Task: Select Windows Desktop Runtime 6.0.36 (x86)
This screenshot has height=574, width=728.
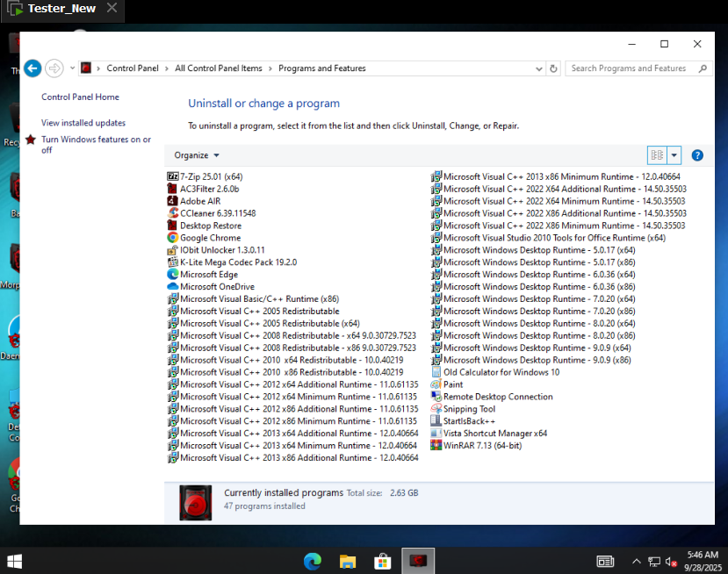Action: coord(533,287)
